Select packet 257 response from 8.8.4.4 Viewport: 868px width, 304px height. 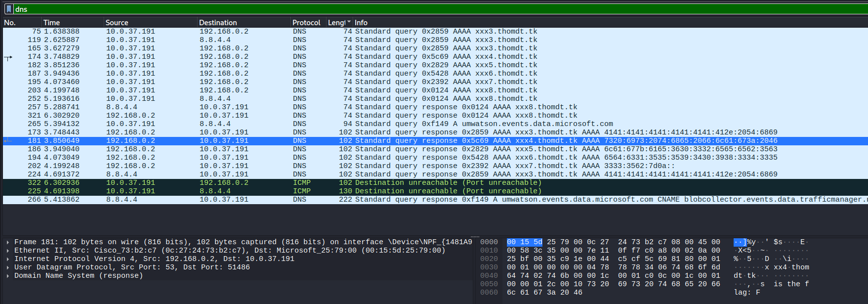pos(435,107)
